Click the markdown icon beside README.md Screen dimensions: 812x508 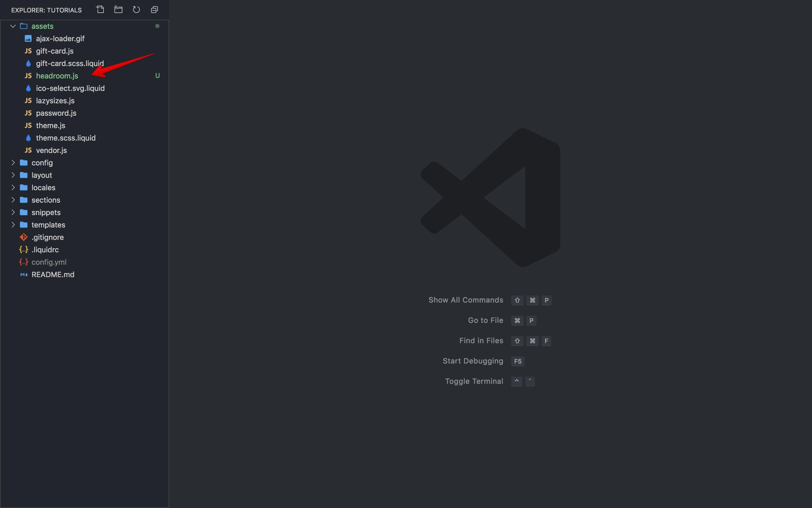24,275
